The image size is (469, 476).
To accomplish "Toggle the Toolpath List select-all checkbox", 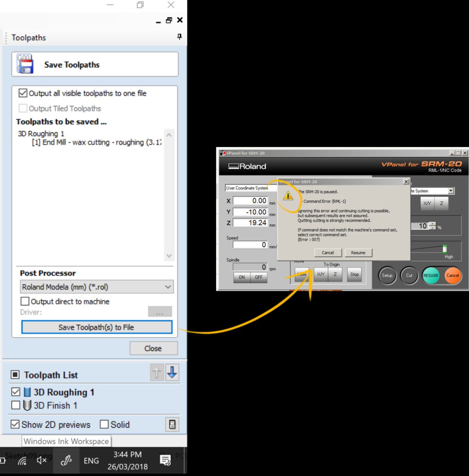I will point(15,375).
